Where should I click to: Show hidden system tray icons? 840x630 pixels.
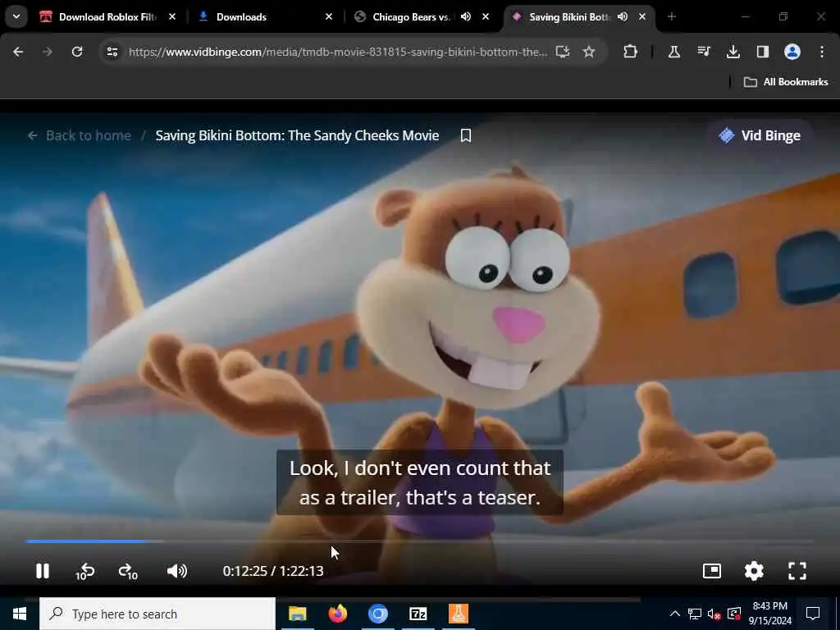click(x=675, y=614)
